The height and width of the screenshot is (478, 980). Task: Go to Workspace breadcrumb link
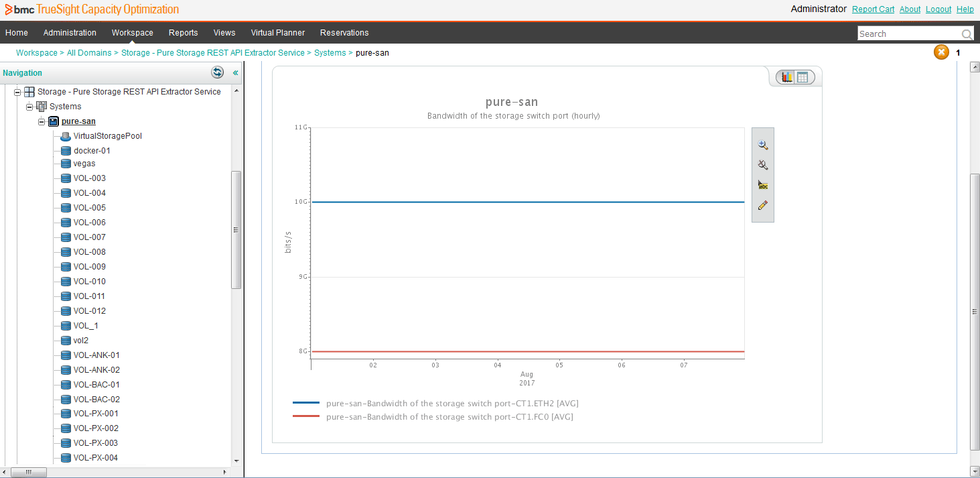(37, 53)
